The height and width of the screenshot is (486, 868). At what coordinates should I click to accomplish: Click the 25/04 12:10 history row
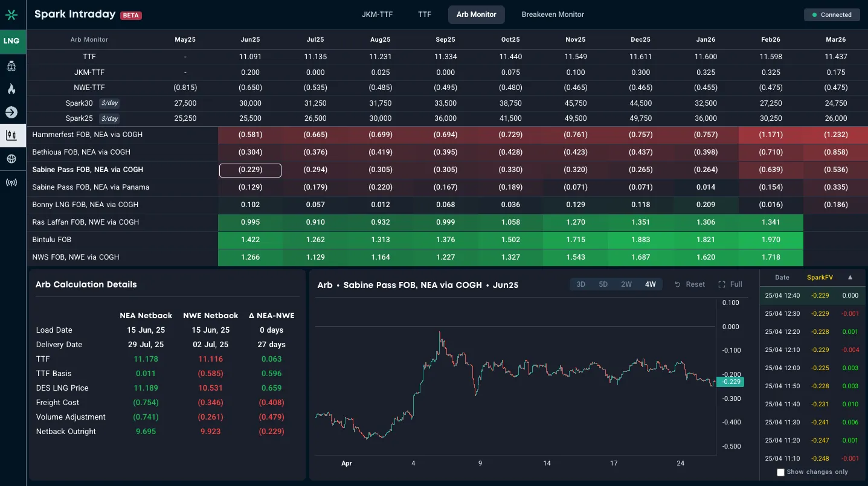click(813, 350)
